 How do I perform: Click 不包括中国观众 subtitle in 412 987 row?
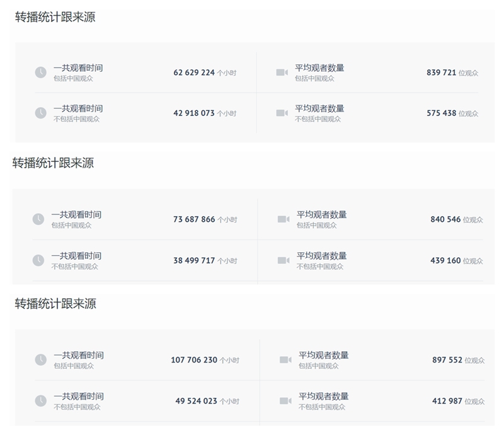pos(322,407)
